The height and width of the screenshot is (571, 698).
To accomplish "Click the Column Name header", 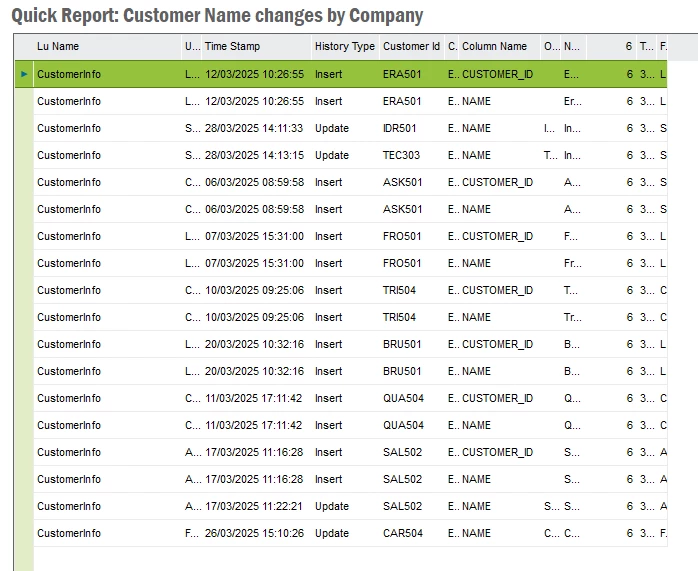I will [x=494, y=46].
